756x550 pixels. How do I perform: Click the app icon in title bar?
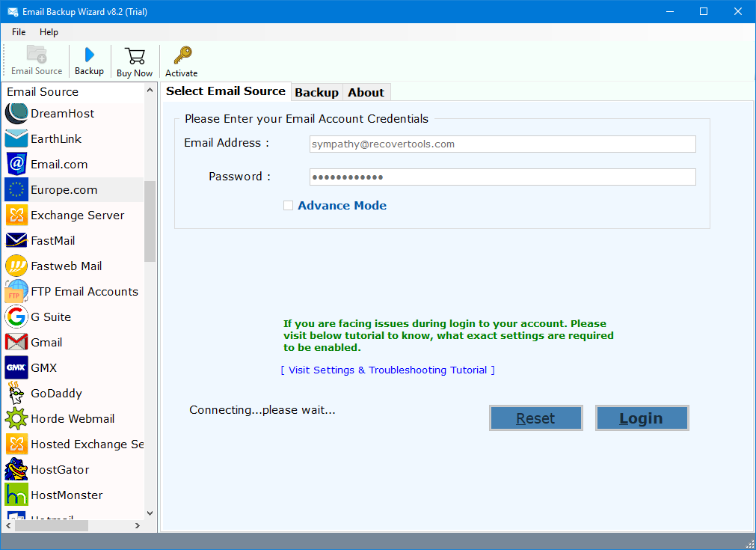pos(12,11)
